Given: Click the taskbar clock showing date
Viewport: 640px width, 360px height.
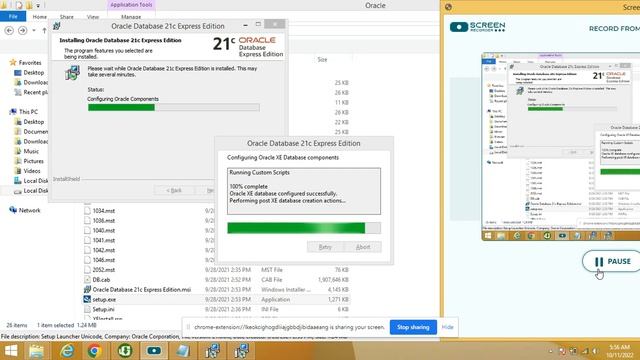Looking at the screenshot, I should (x=620, y=351).
